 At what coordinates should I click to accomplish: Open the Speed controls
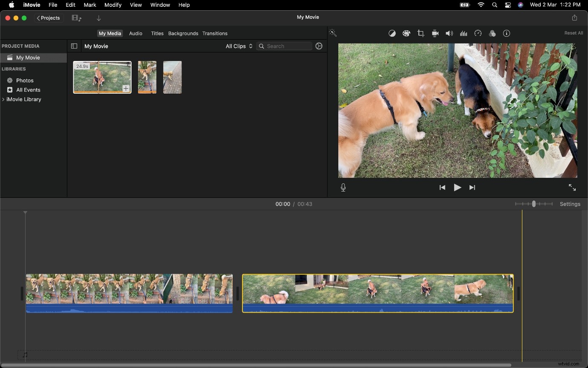coord(478,33)
